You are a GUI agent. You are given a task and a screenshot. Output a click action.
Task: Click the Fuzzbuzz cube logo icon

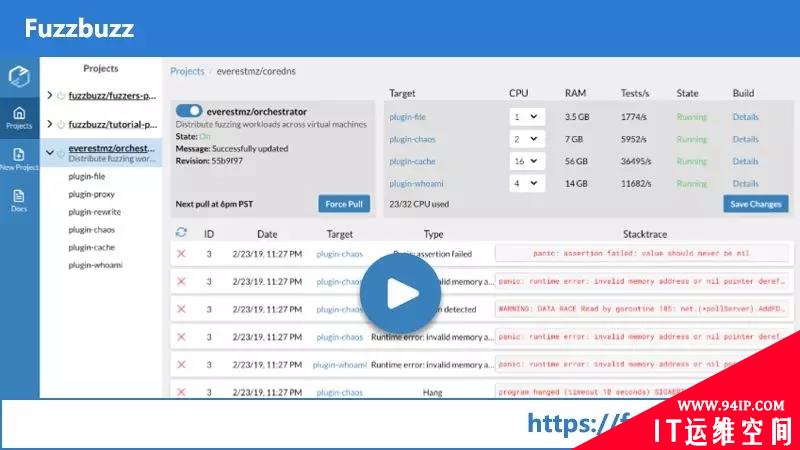point(19,77)
